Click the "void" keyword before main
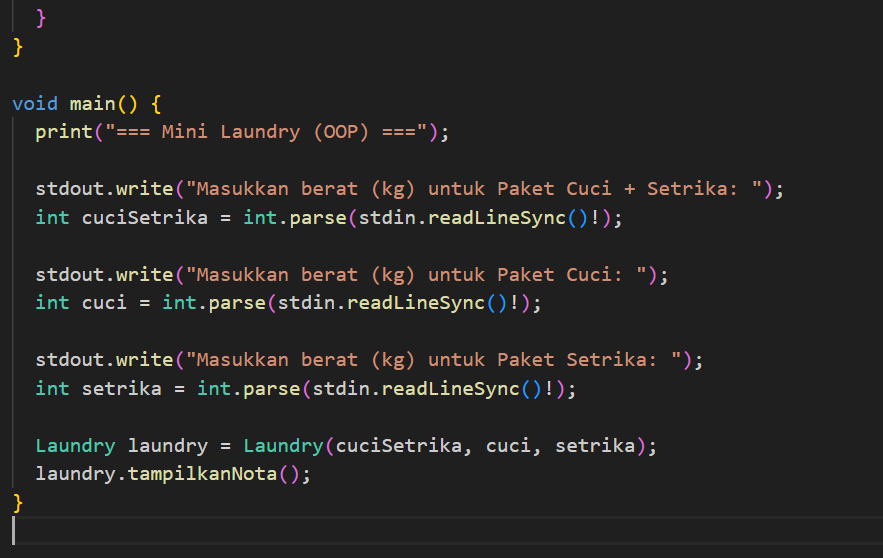Image resolution: width=883 pixels, height=558 pixels. 35,104
